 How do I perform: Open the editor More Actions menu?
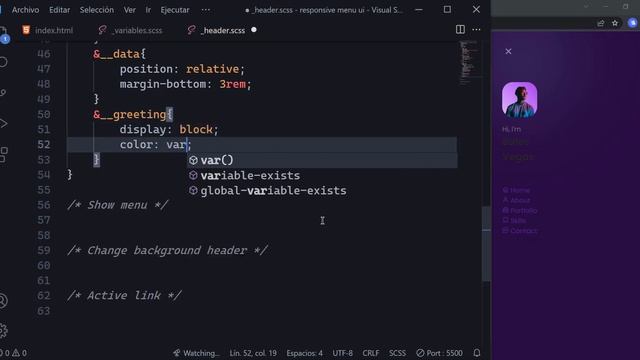point(476,29)
